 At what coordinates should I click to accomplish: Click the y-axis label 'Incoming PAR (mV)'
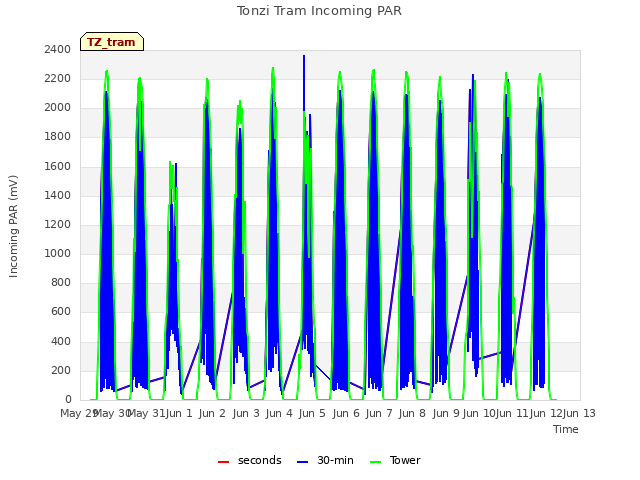[x=13, y=227]
